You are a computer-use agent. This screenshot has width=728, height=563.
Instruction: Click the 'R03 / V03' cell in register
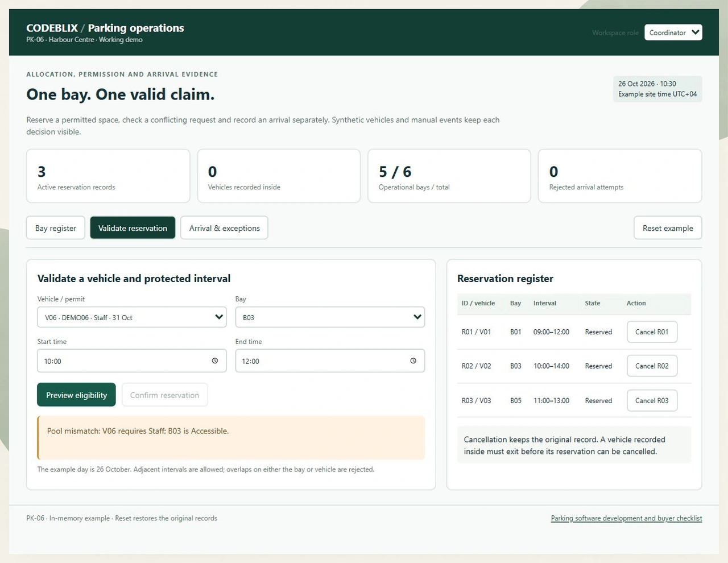(x=476, y=401)
